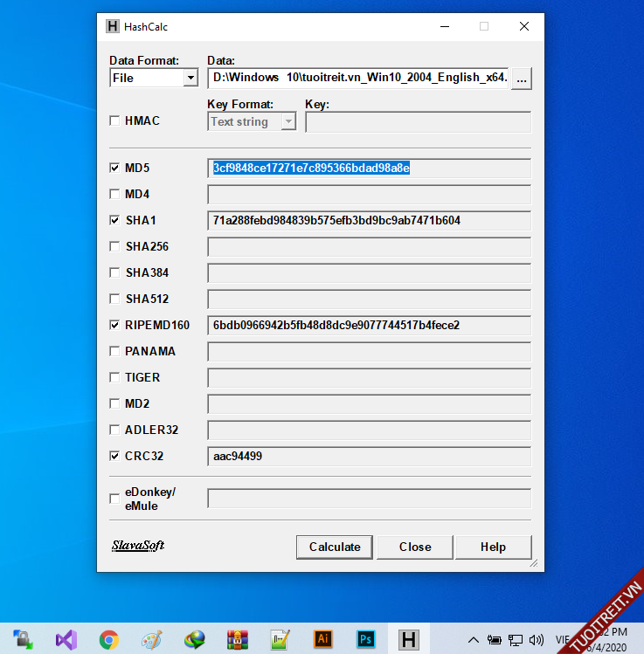
Task: Launch Google Chrome from the taskbar
Action: (x=109, y=639)
